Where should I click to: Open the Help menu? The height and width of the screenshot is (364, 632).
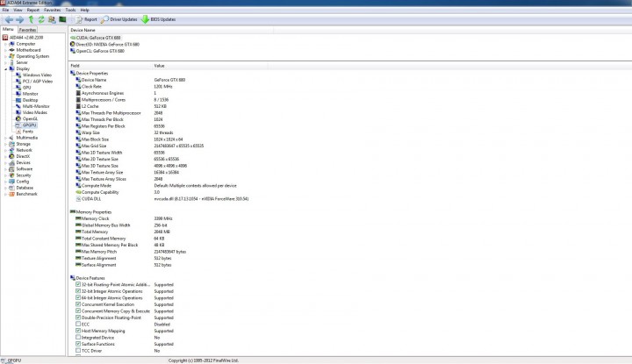click(84, 10)
